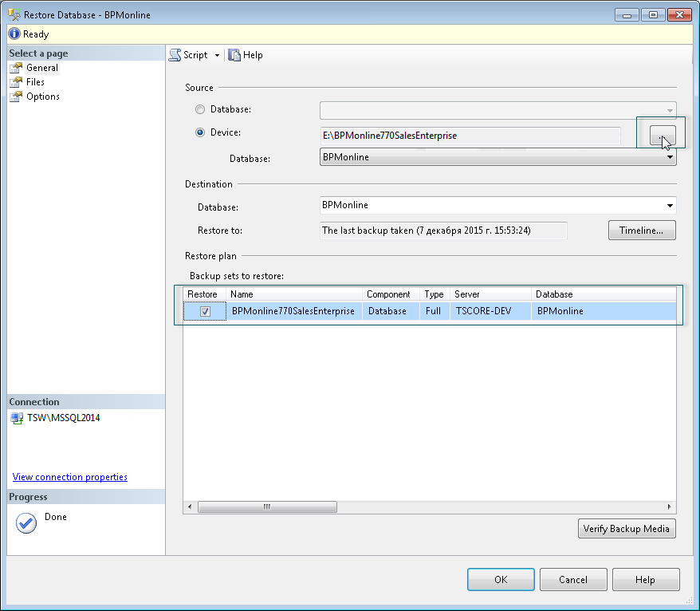Viewport: 700px width, 611px height.
Task: Click the Server column header
Action: pyautogui.click(x=490, y=294)
